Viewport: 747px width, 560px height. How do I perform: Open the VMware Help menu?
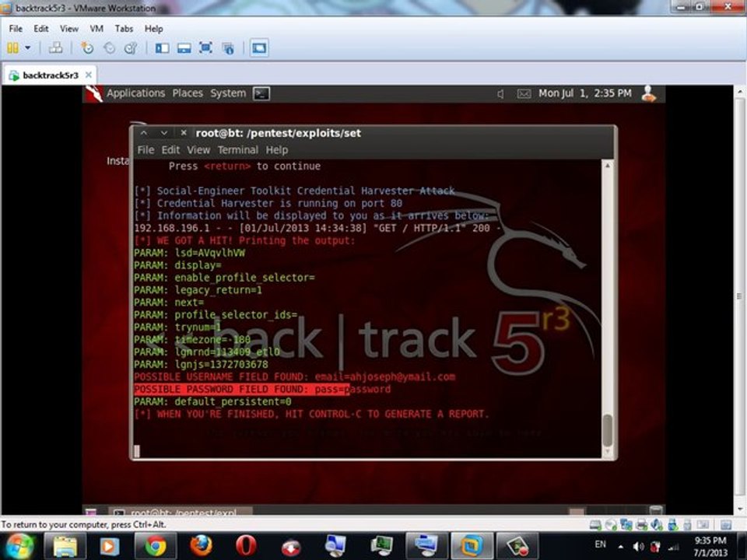(x=154, y=29)
